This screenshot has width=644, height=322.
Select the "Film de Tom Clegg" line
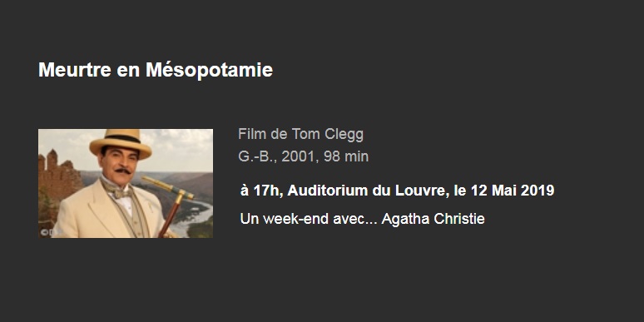click(300, 134)
